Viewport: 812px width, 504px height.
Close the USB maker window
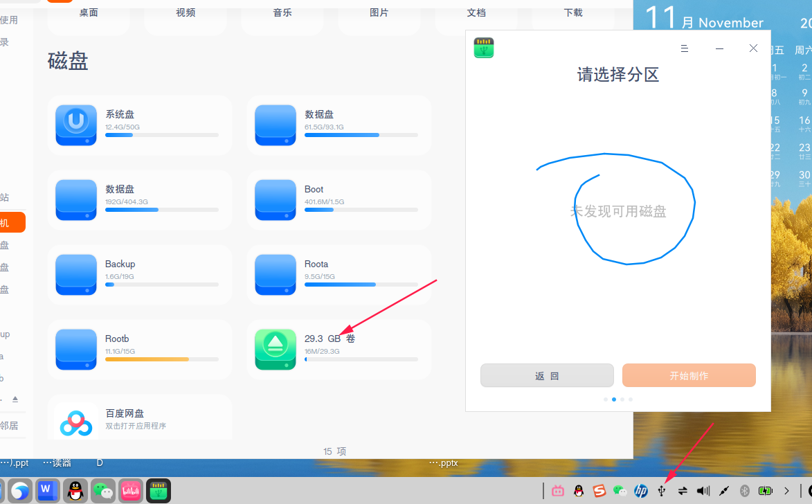pyautogui.click(x=753, y=48)
